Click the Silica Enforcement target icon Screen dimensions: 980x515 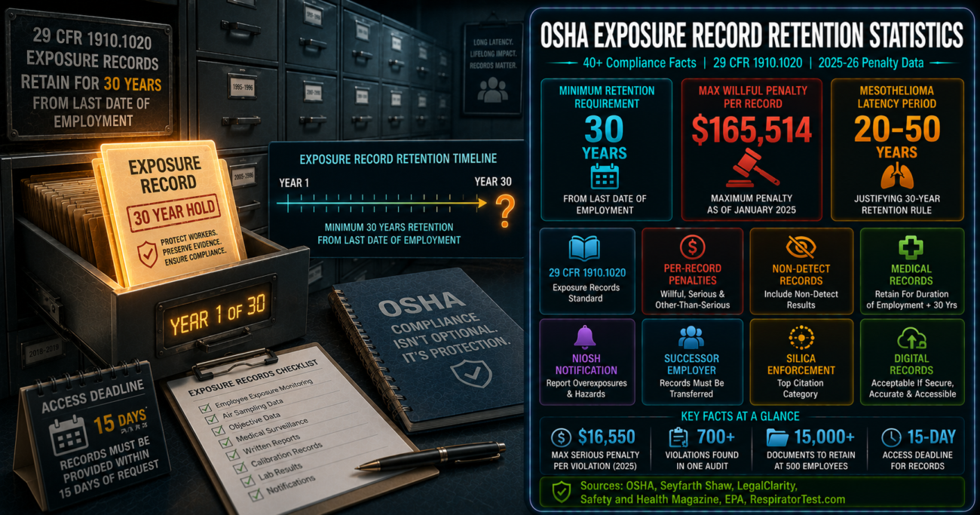pyautogui.click(x=800, y=337)
